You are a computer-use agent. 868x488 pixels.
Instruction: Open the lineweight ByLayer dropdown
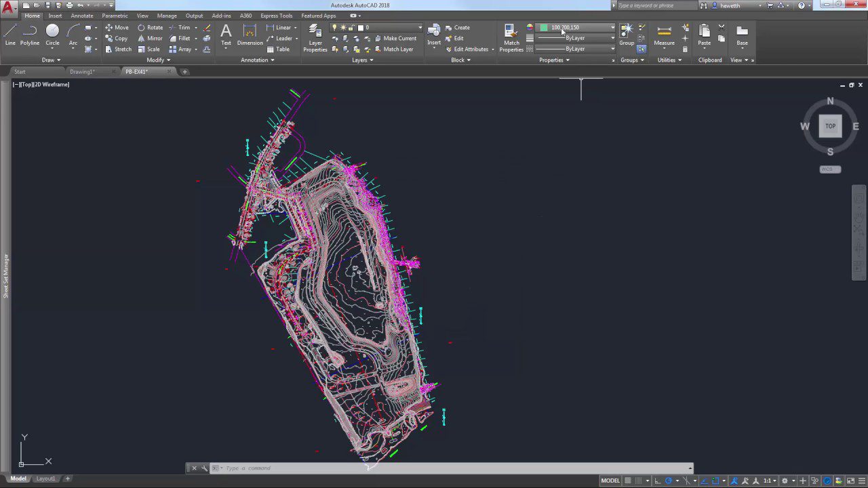(576, 39)
